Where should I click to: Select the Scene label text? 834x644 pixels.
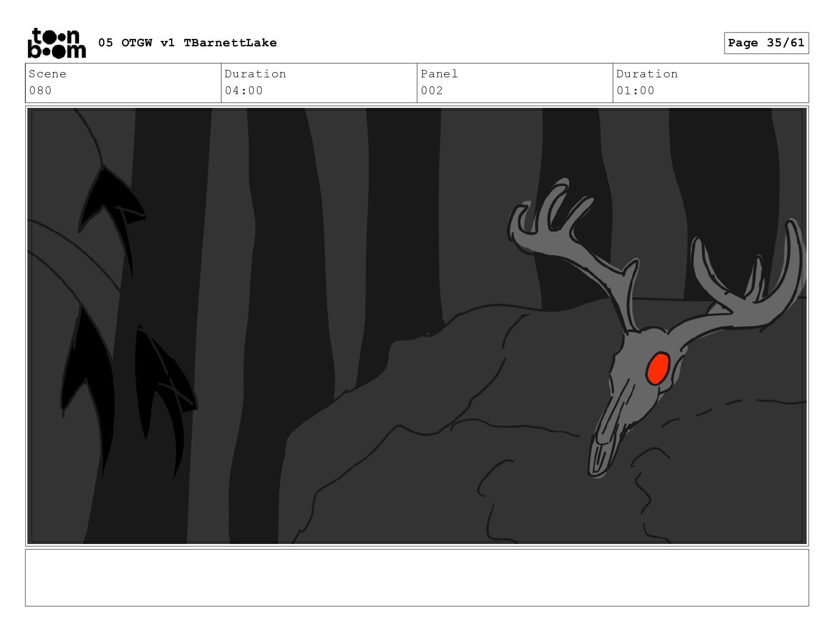[x=47, y=74]
